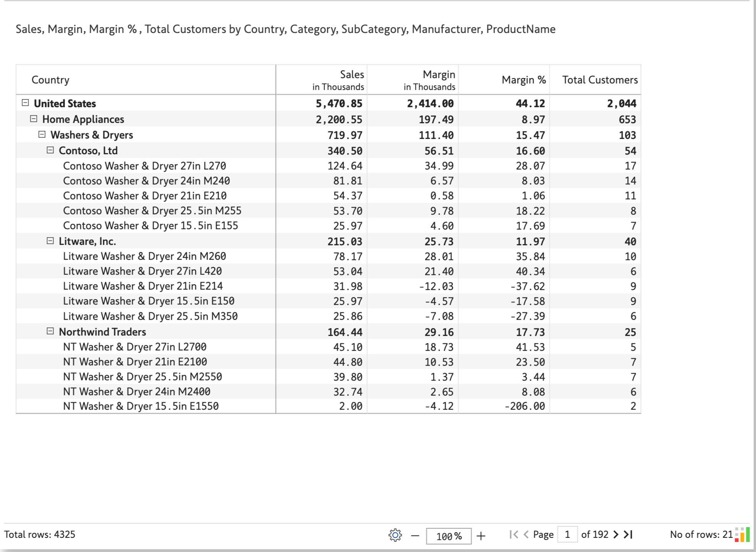
Task: Select Contoso Washer & Dryer 15.5in E155 row
Action: point(328,225)
